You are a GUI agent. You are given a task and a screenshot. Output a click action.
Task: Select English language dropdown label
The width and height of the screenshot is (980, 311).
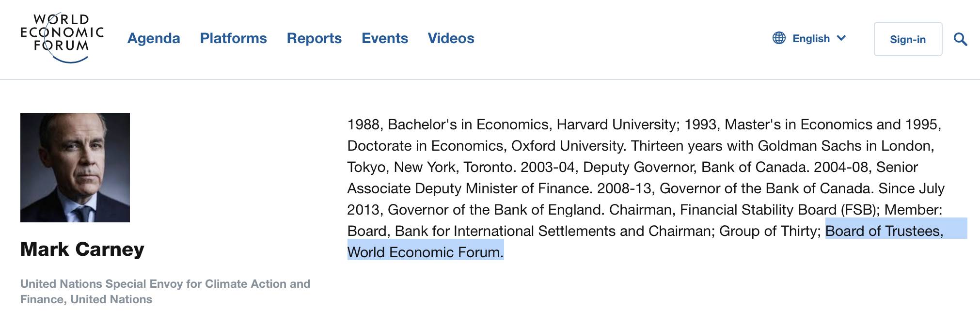click(x=811, y=39)
